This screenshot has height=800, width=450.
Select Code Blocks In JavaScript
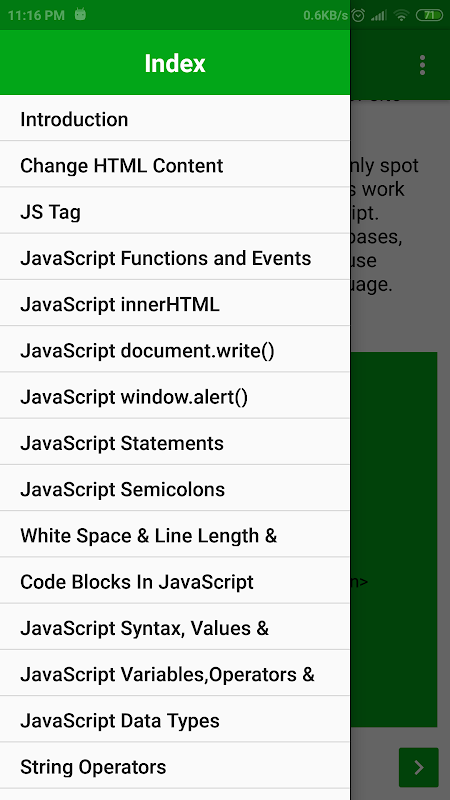[x=175, y=582]
